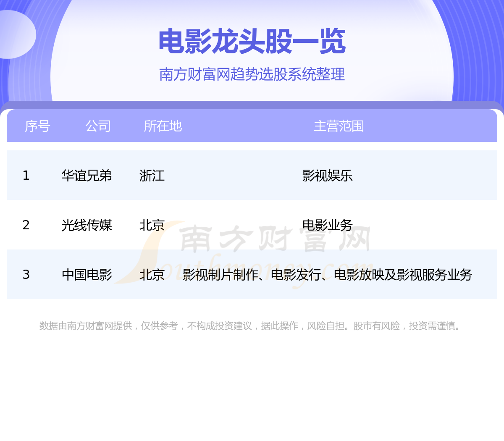This screenshot has width=504, height=441.
Task: Click 北京 in the 中国电影 row
Action: tap(152, 274)
